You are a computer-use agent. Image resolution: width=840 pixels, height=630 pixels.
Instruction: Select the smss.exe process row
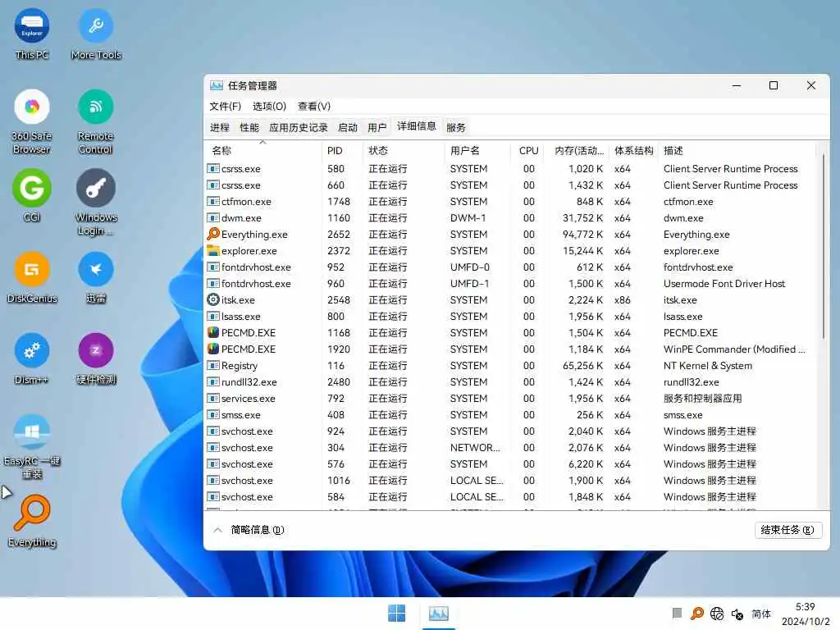pyautogui.click(x=511, y=414)
